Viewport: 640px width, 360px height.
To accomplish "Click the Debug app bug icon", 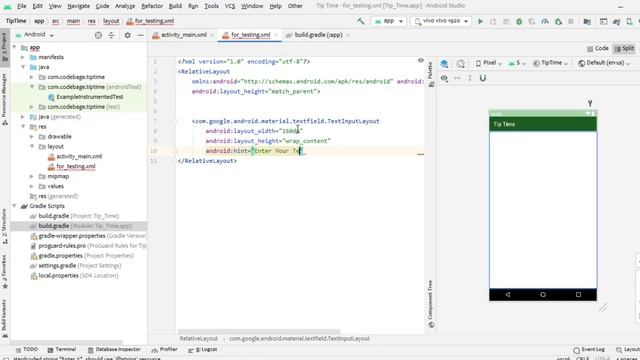I will (519, 21).
